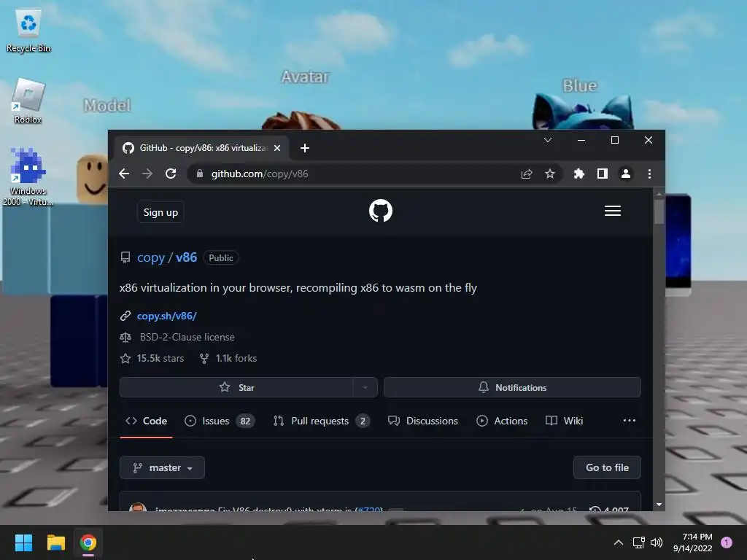The width and height of the screenshot is (747, 560).
Task: Click the page scrollbar down arrow
Action: pyautogui.click(x=659, y=505)
